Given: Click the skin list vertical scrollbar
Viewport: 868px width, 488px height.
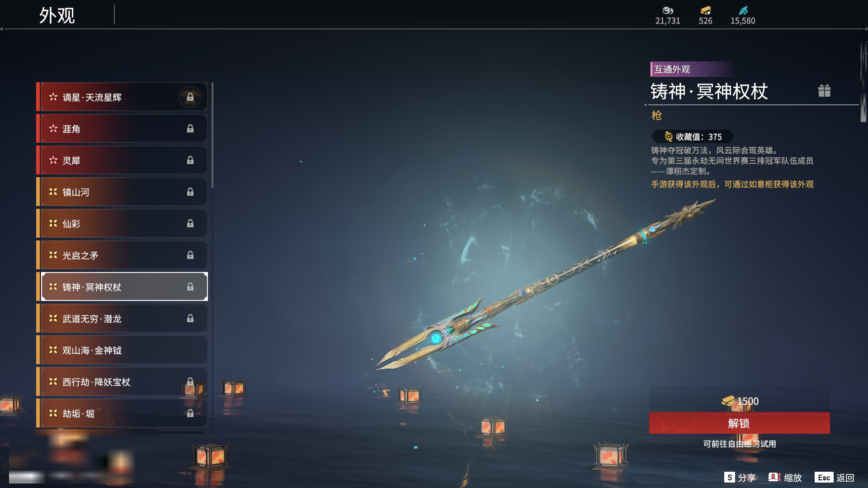Looking at the screenshot, I should coord(212,136).
